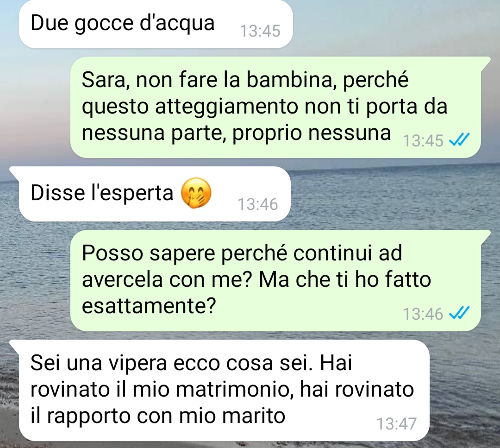Click the 13:46 timestamp on sent message

tap(423, 314)
